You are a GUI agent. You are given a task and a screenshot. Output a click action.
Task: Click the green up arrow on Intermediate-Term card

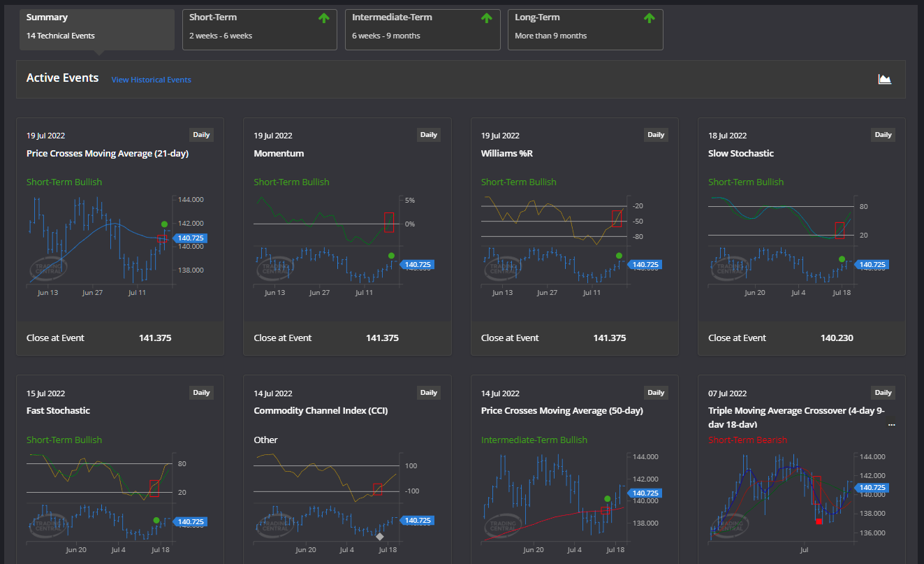pos(487,18)
